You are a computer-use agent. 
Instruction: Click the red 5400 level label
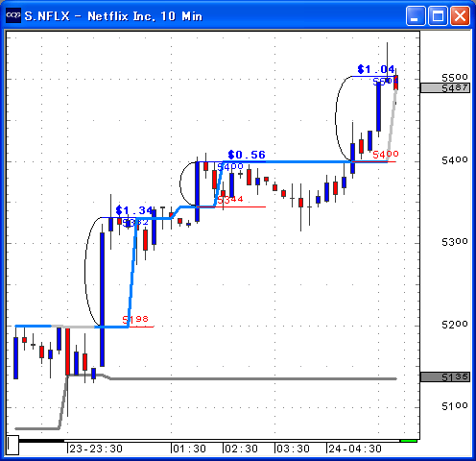(x=386, y=155)
